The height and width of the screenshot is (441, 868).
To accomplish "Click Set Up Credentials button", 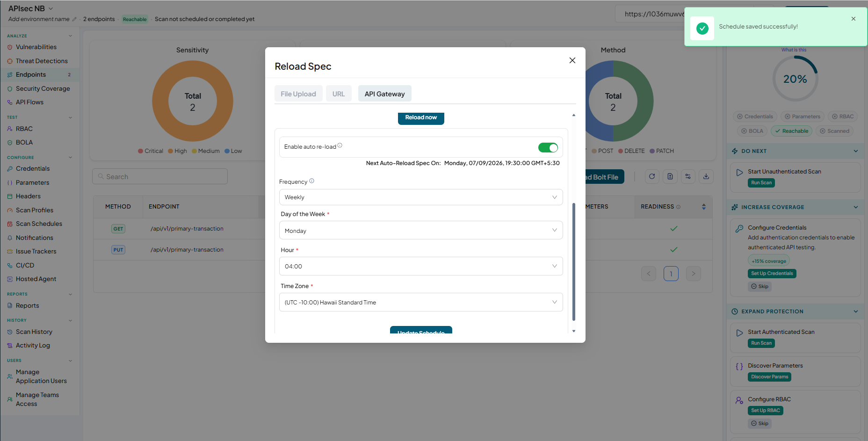I will pos(772,274).
